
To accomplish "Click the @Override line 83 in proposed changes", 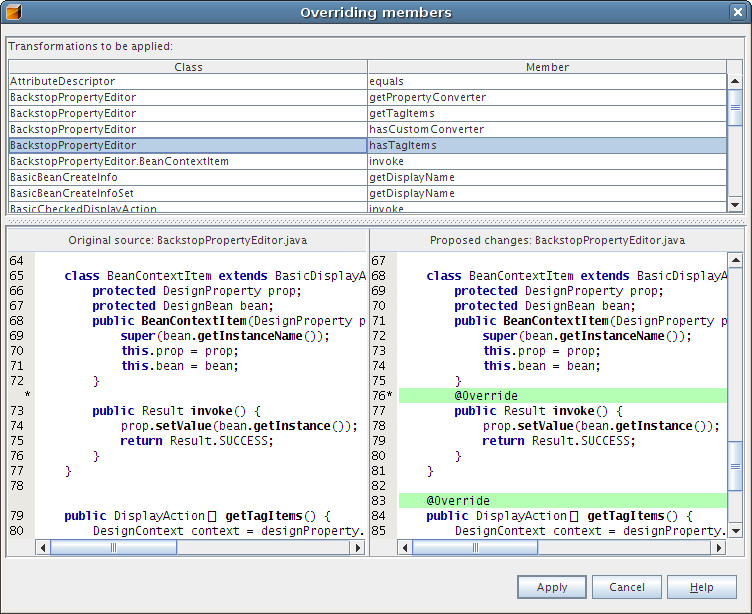I will point(563,501).
